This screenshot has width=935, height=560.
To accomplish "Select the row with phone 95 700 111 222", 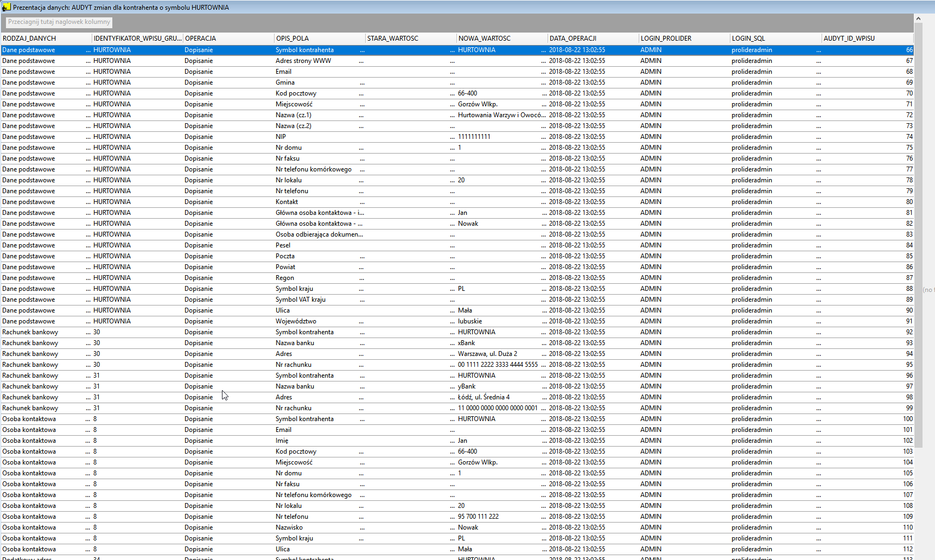I will pos(457,517).
